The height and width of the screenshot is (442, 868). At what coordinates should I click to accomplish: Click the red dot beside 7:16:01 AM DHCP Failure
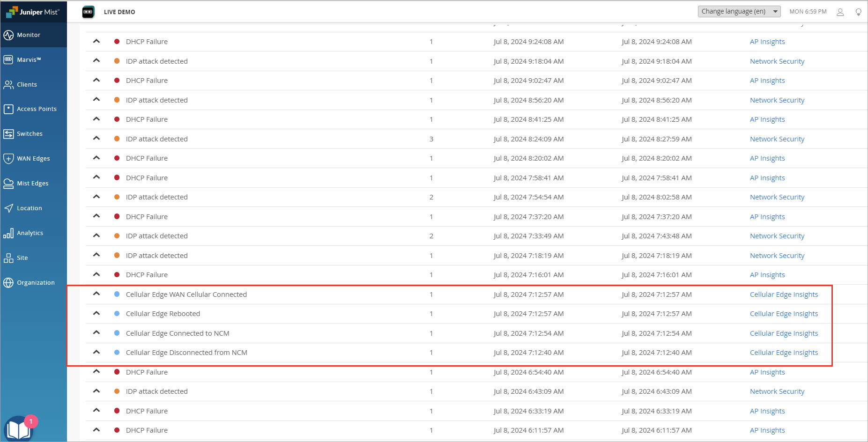click(x=117, y=275)
